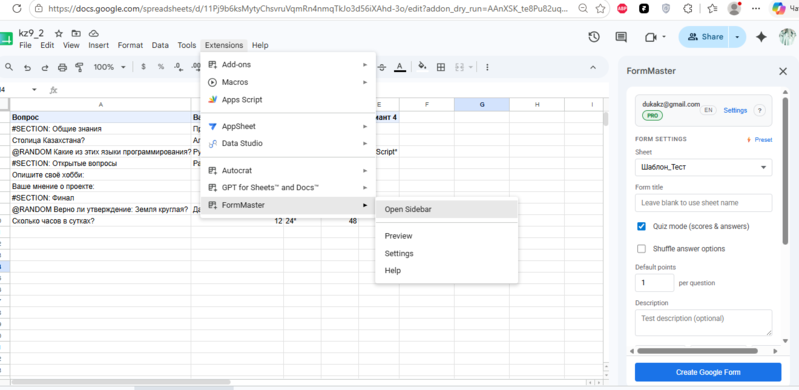This screenshot has height=390, width=799.
Task: Open the Copilot icon in the browser
Action: tap(779, 9)
